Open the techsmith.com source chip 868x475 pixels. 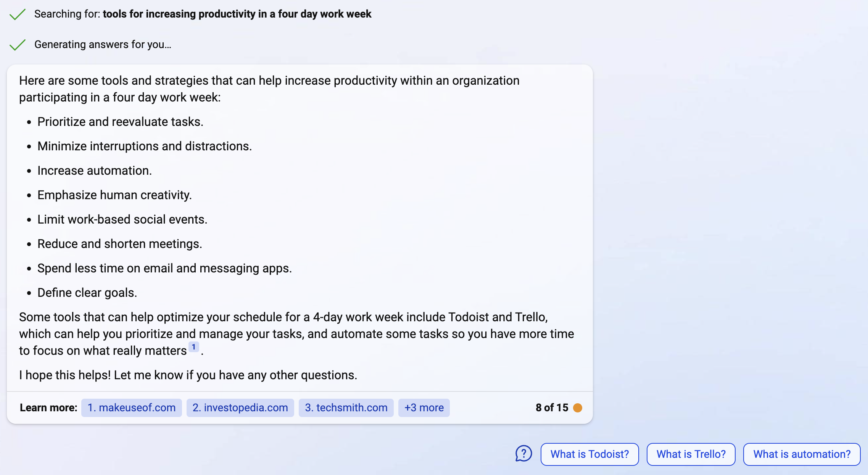pos(346,407)
